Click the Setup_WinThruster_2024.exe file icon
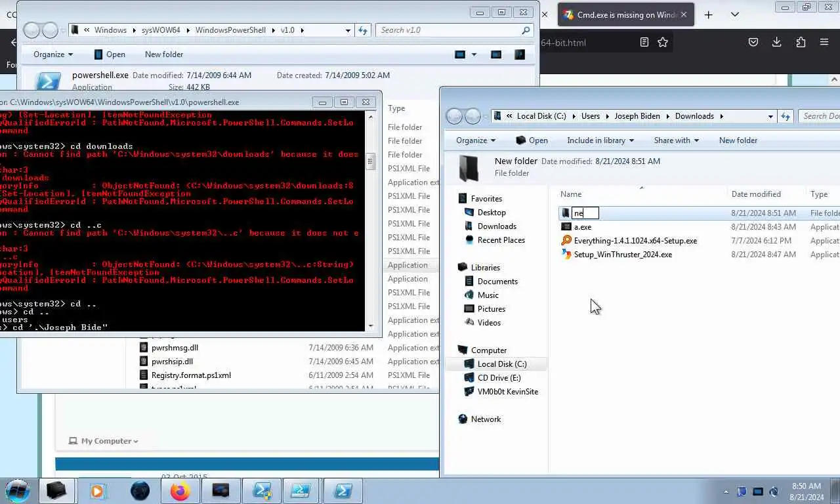 point(566,255)
